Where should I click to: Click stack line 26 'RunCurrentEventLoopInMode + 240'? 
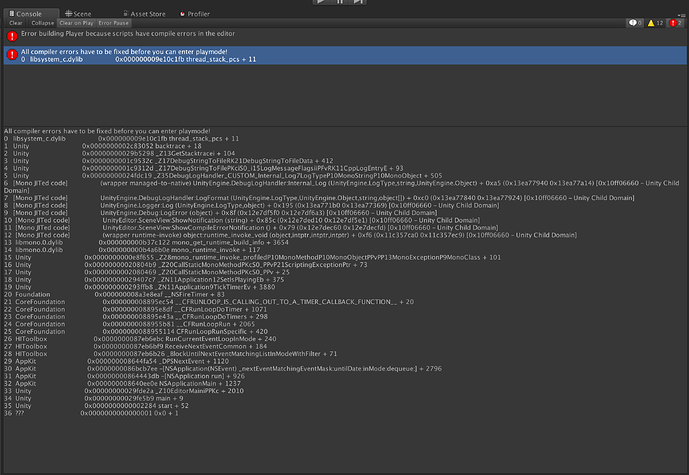pos(140,339)
